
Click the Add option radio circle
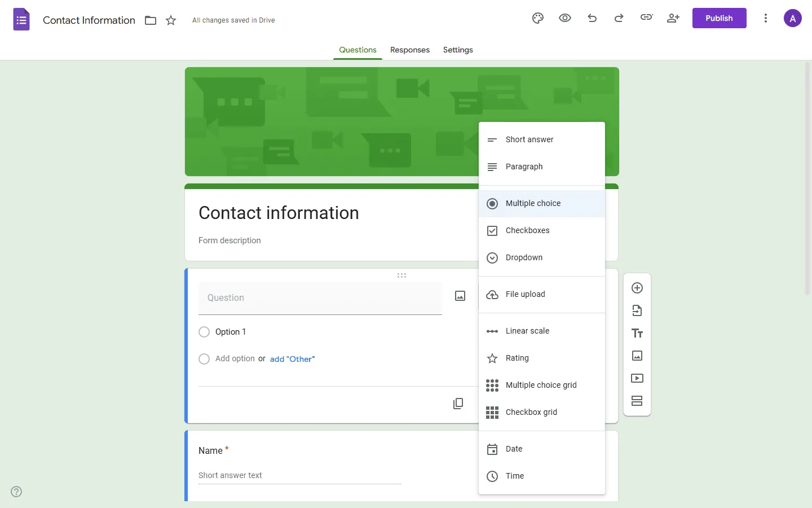[x=204, y=359]
